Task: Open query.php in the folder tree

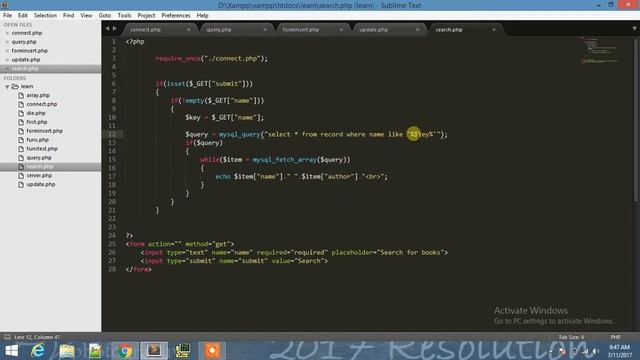Action: 39,158
